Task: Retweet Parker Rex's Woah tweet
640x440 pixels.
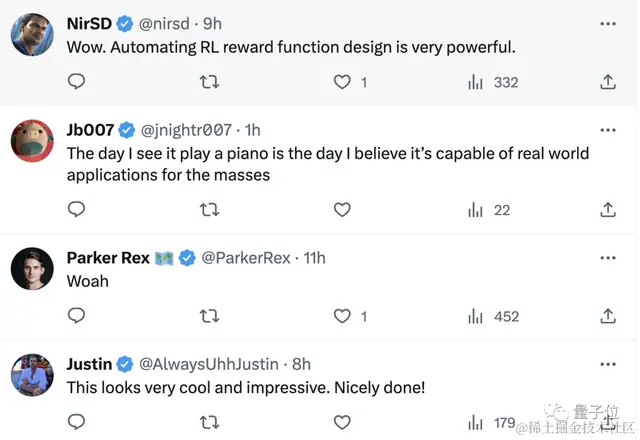Action: (209, 316)
